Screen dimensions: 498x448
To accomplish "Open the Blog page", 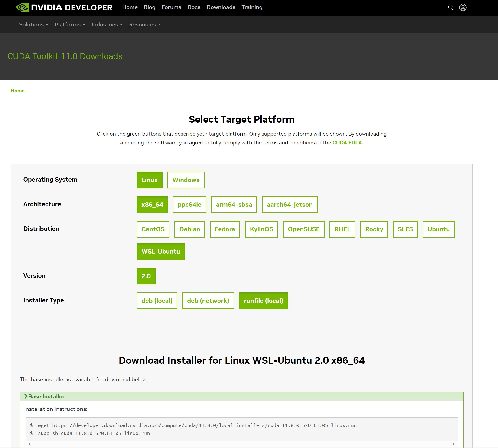I will pyautogui.click(x=149, y=7).
